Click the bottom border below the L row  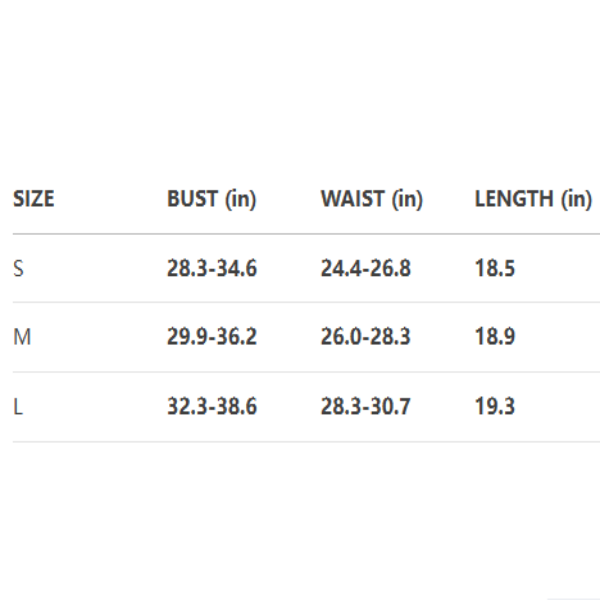point(300,442)
